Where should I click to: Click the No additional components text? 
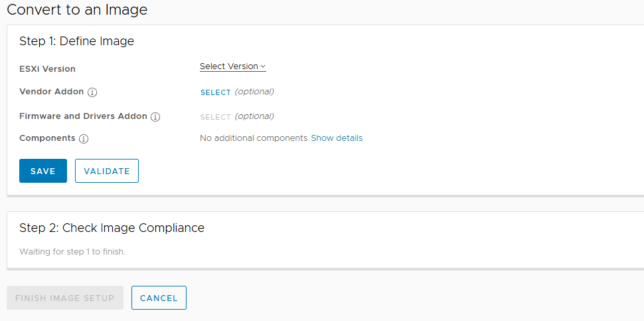coord(254,138)
